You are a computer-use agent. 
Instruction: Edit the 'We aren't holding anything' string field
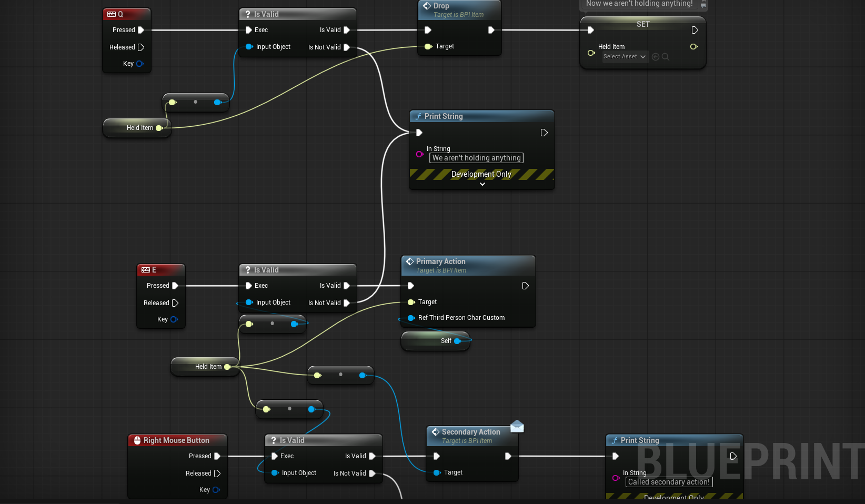pos(477,158)
